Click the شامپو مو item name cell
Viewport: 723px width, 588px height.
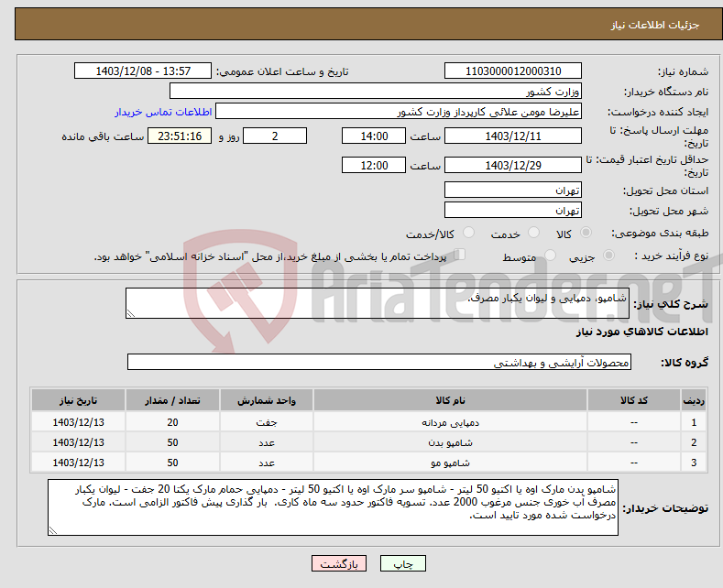(x=450, y=463)
